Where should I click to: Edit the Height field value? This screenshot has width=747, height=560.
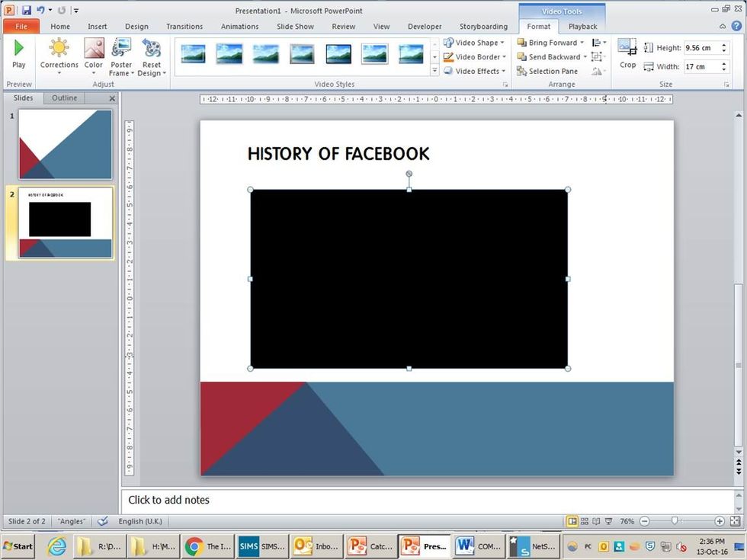click(702, 47)
